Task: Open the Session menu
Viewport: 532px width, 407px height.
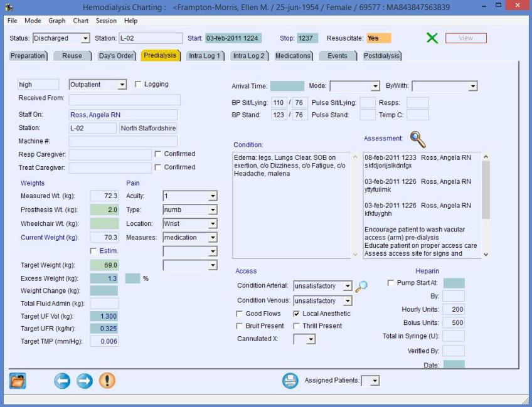Action: pos(106,21)
